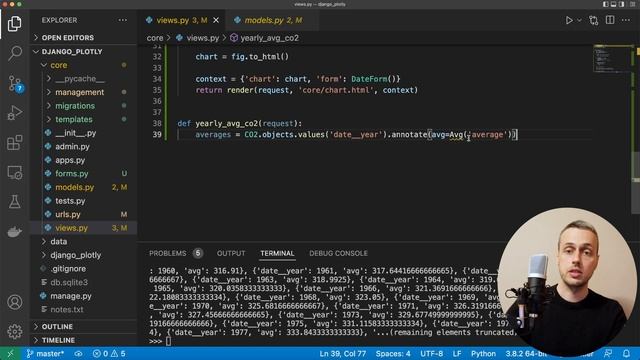Close the views.py editor tab

(216, 20)
